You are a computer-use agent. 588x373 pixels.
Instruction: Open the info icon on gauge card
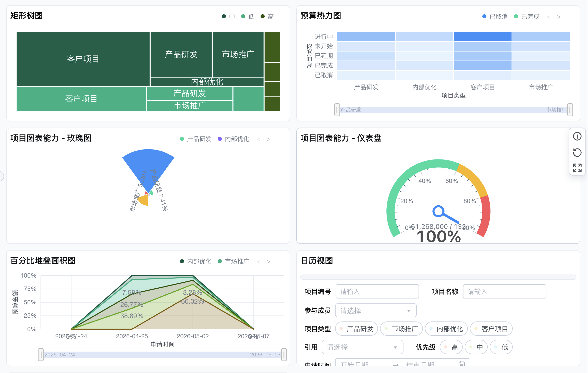point(577,136)
